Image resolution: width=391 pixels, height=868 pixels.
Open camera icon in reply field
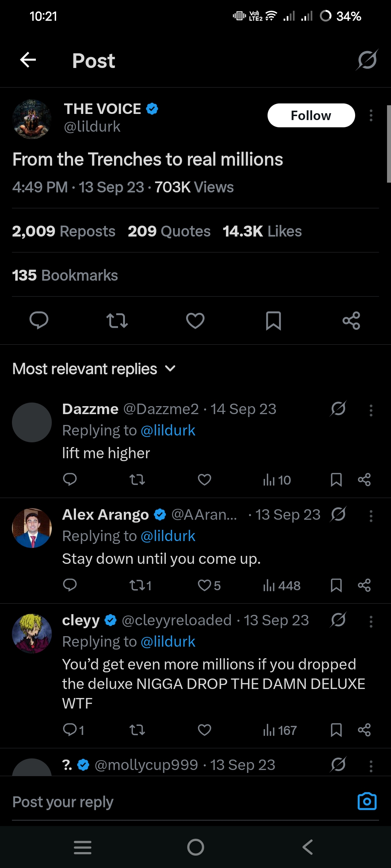[x=367, y=801]
